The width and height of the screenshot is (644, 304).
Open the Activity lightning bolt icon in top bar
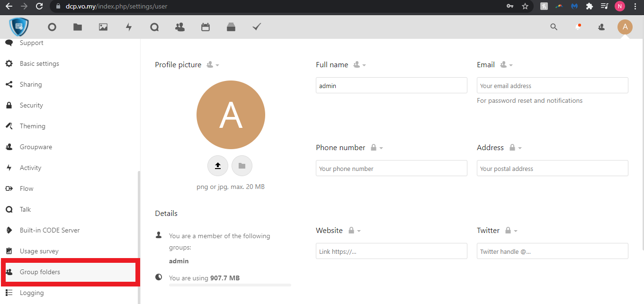point(129,27)
